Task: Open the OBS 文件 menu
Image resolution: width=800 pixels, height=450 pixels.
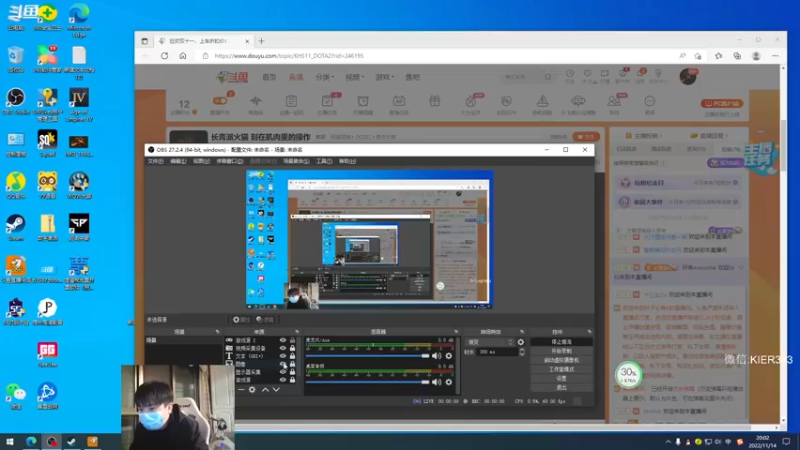Action: tap(156, 161)
